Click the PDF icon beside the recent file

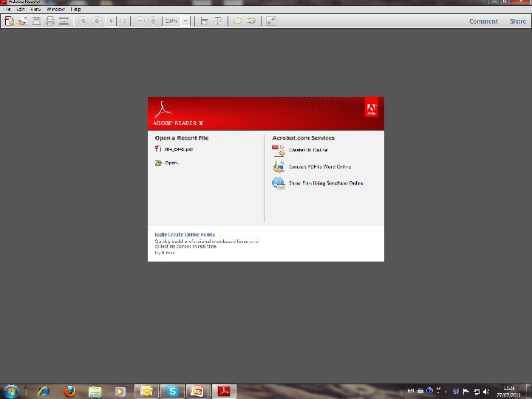(x=158, y=149)
